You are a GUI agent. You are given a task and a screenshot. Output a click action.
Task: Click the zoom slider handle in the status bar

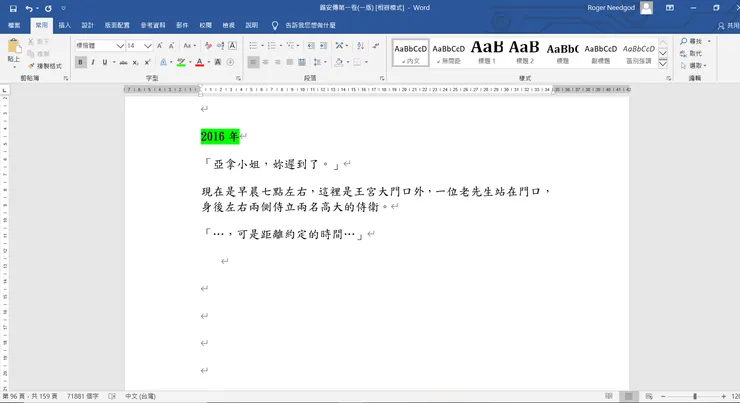point(695,396)
